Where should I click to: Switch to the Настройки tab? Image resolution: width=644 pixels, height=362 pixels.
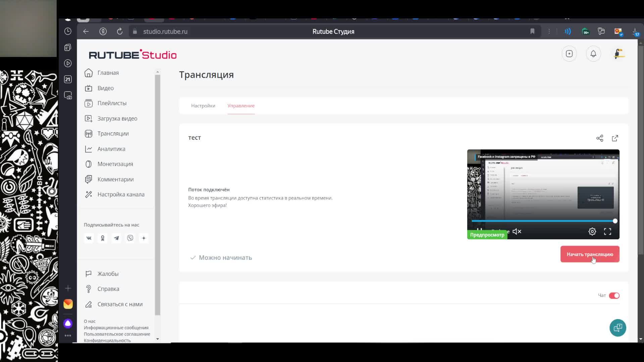point(203,106)
